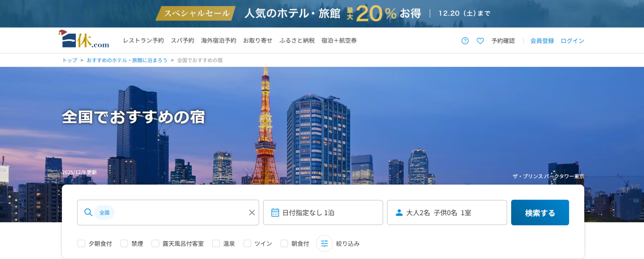Toggle the 露天風呂付客室 checkbox
644x259 pixels.
click(155, 244)
